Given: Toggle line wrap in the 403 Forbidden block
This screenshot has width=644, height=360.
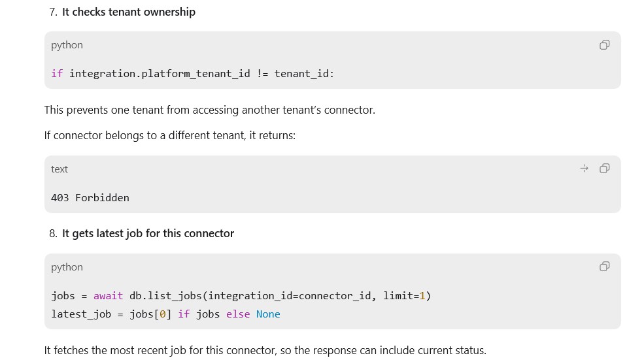Looking at the screenshot, I should 584,169.
